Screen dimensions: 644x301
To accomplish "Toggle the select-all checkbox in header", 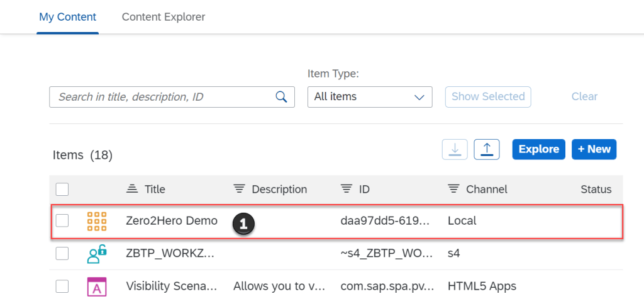I will coord(62,189).
